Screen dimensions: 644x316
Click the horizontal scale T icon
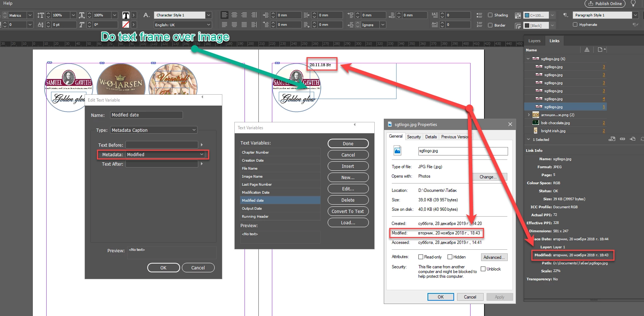(82, 15)
